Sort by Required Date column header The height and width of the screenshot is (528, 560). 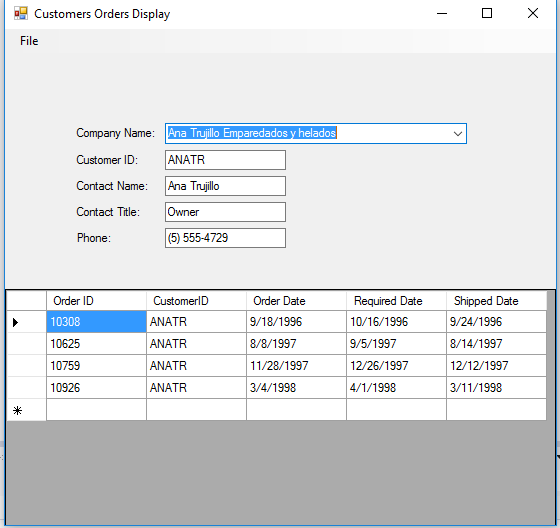pos(396,301)
